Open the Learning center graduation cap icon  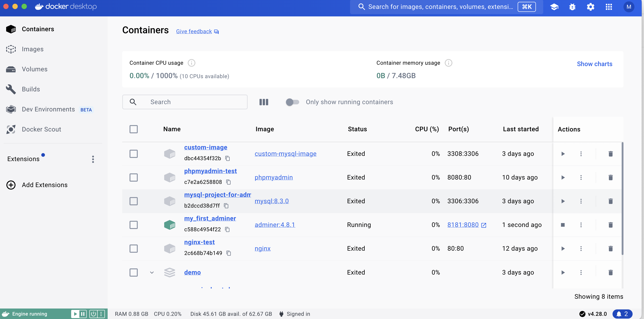point(554,7)
